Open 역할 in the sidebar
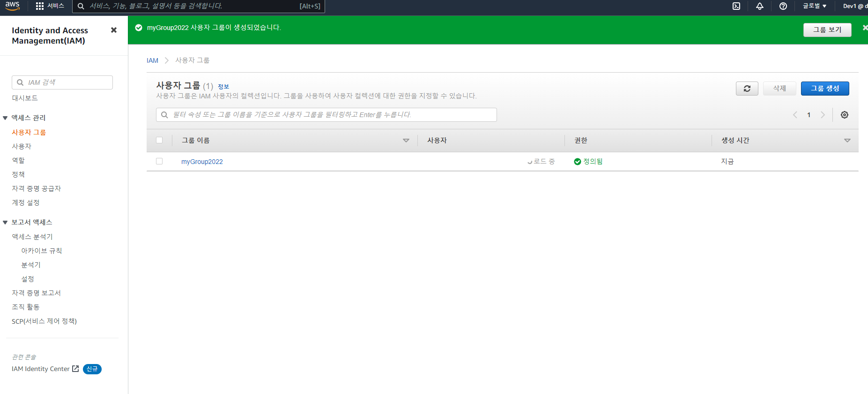This screenshot has height=394, width=868. 18,160
